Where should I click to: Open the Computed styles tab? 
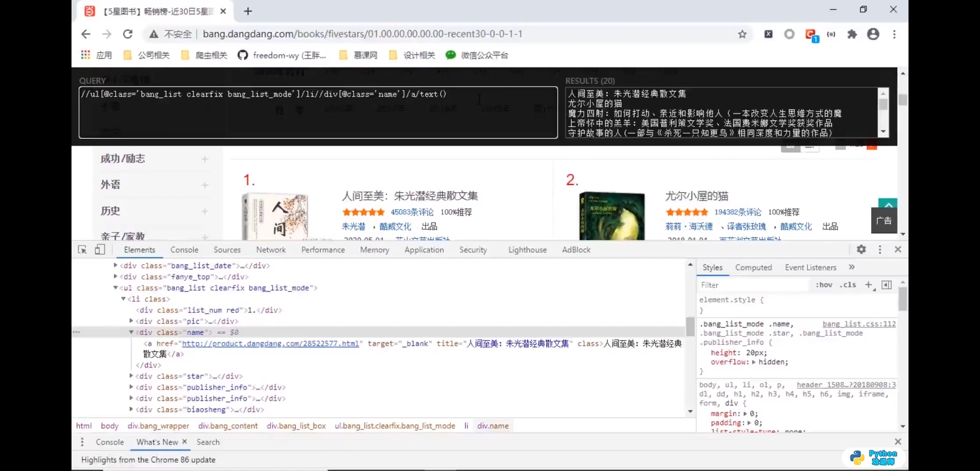pyautogui.click(x=754, y=267)
